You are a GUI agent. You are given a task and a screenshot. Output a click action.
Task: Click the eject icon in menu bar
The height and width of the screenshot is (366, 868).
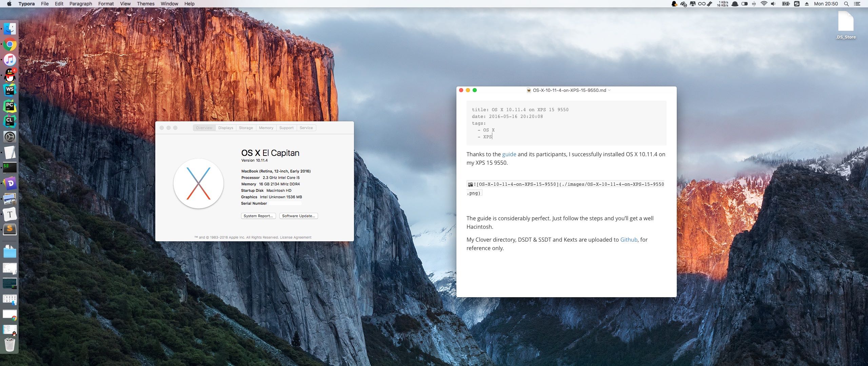[807, 4]
